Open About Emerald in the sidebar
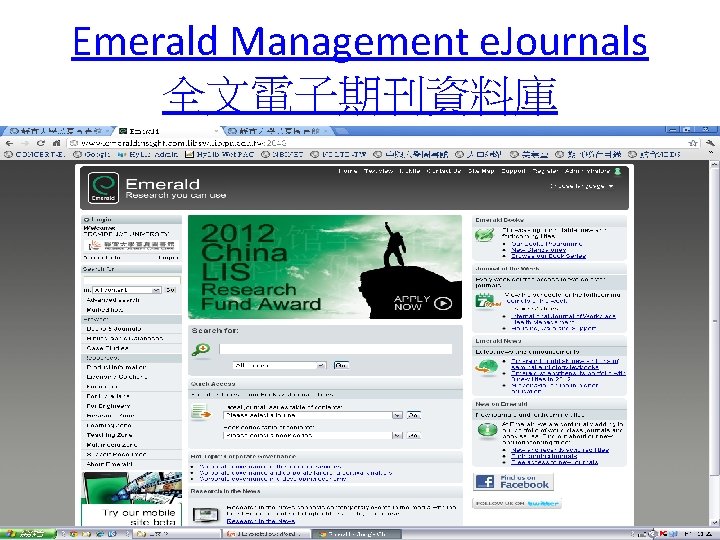This screenshot has width=720, height=540. coord(109,464)
